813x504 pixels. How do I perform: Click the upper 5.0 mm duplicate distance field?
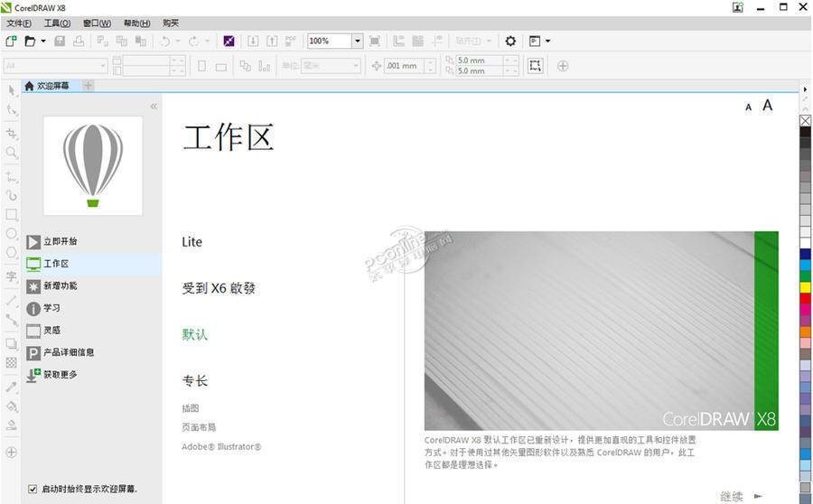[x=480, y=61]
